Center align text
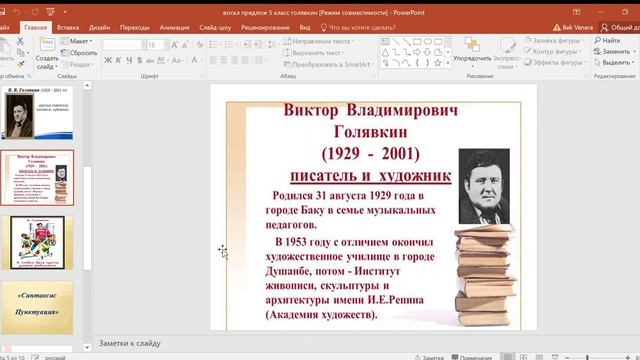 pos(224,60)
